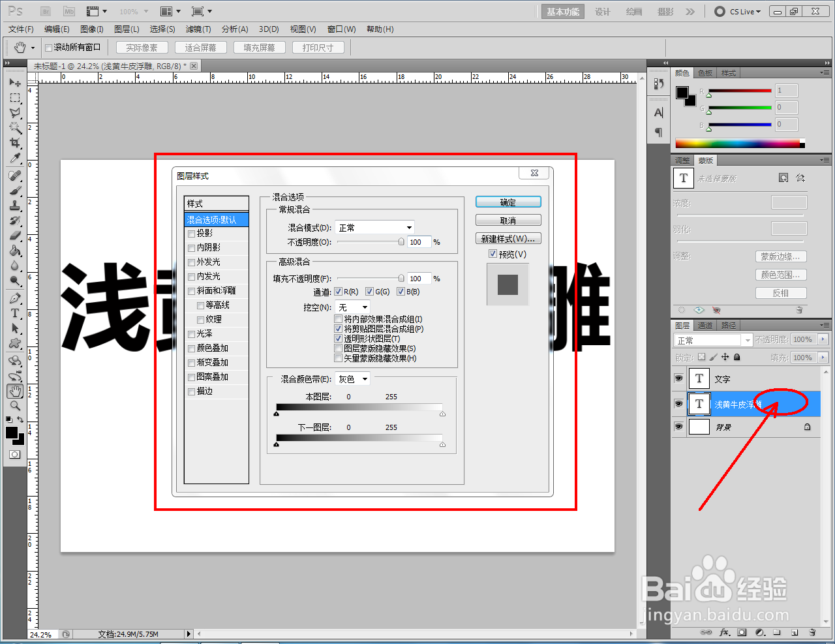This screenshot has width=835, height=644.
Task: Select the Quick Selection tool
Action: tap(15, 128)
